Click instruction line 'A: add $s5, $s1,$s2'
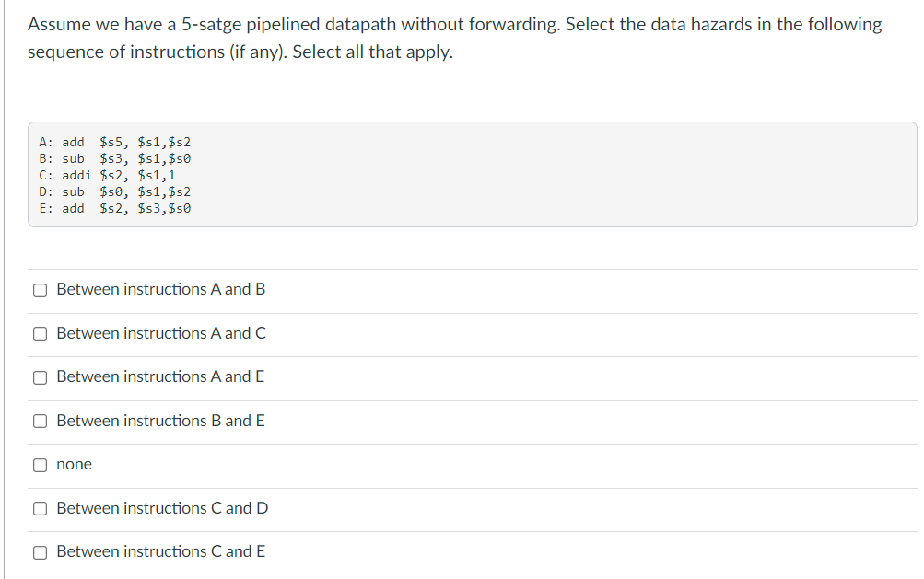The height and width of the screenshot is (579, 924). click(114, 142)
